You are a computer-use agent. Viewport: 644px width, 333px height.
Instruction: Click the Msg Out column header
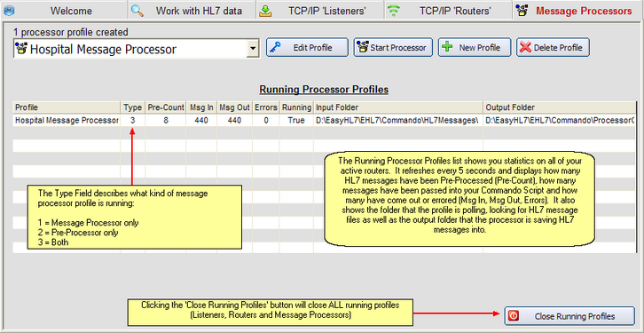click(234, 107)
